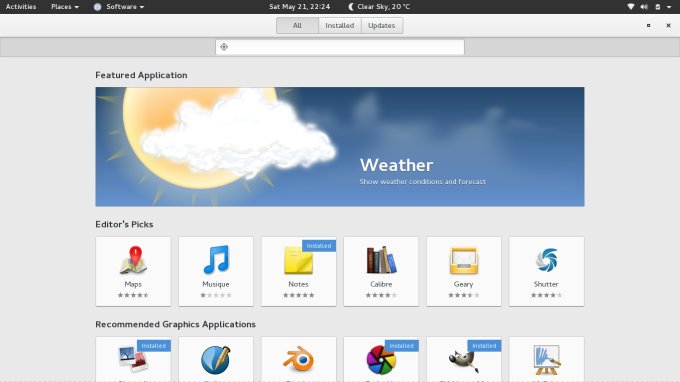This screenshot has width=680, height=382.
Task: Click the Calibre star rating
Action: [381, 295]
